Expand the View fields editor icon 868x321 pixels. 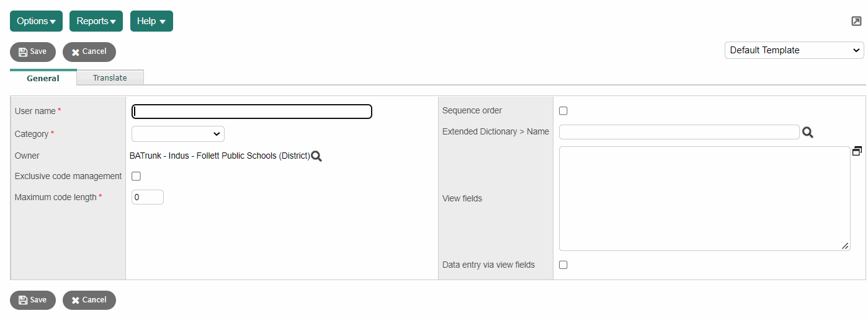pyautogui.click(x=857, y=151)
